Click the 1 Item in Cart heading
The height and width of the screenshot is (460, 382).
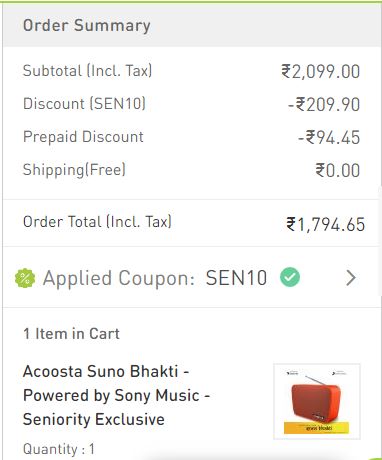pyautogui.click(x=71, y=334)
